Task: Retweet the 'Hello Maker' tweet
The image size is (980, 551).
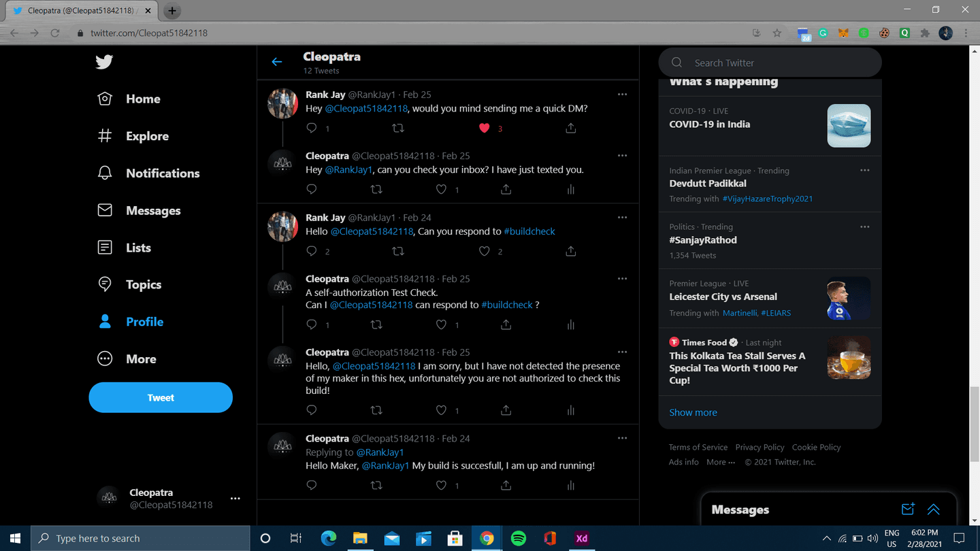Action: [376, 485]
